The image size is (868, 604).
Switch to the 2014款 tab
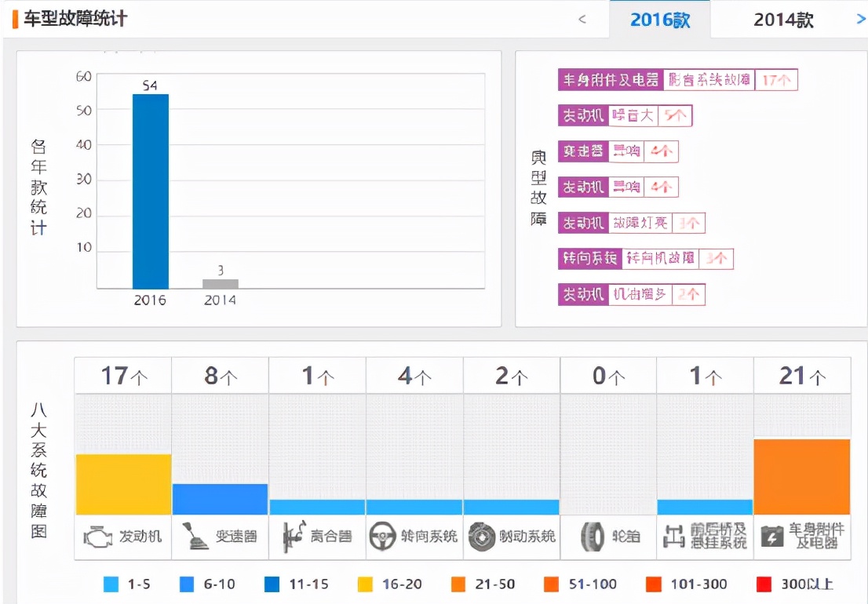point(783,20)
